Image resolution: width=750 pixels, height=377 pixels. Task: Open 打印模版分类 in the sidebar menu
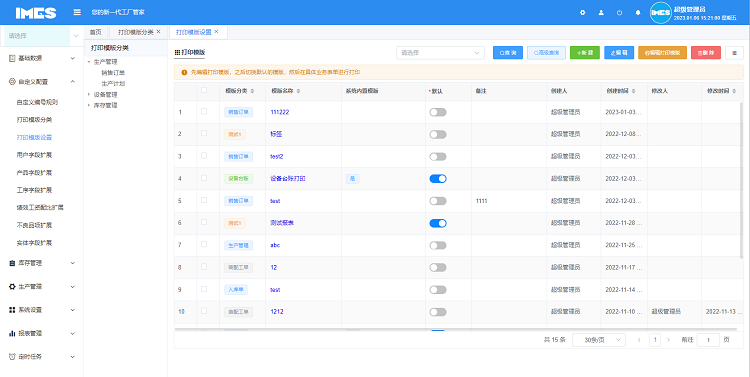point(34,120)
